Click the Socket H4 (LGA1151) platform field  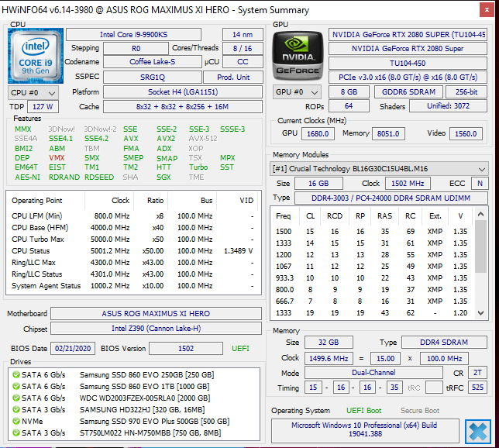(x=183, y=92)
